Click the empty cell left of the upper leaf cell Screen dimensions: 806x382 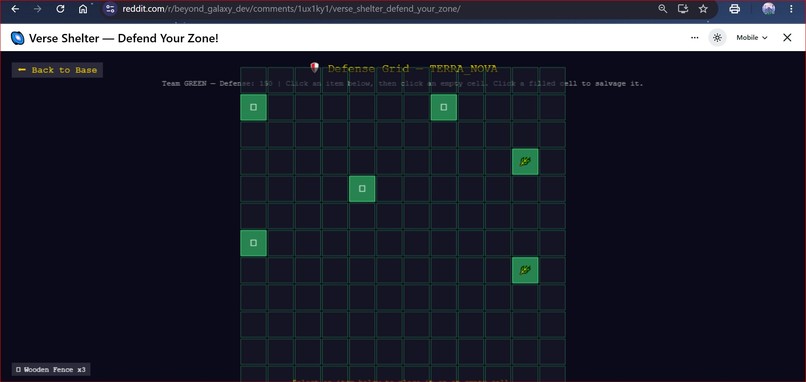click(x=498, y=162)
